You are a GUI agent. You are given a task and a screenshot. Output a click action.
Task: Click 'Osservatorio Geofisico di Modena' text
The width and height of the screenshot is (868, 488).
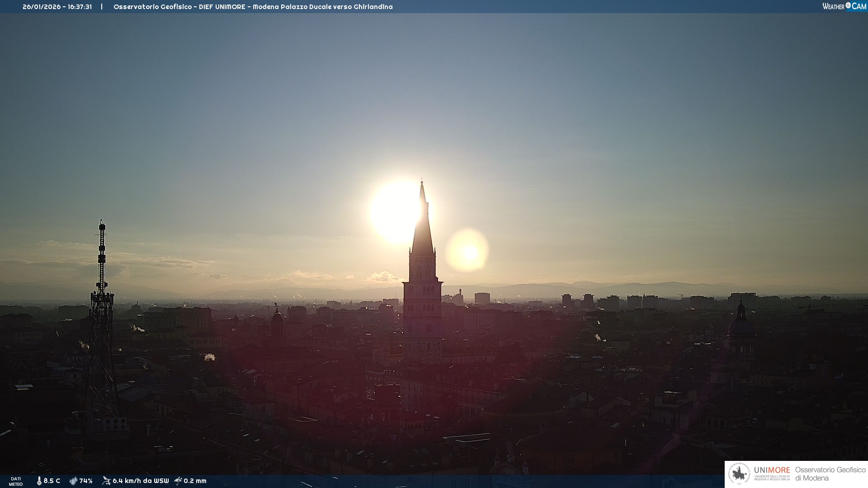pos(830,474)
